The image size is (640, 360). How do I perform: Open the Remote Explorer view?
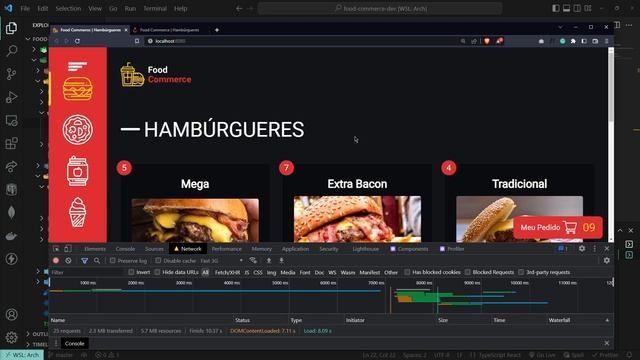coord(11,120)
